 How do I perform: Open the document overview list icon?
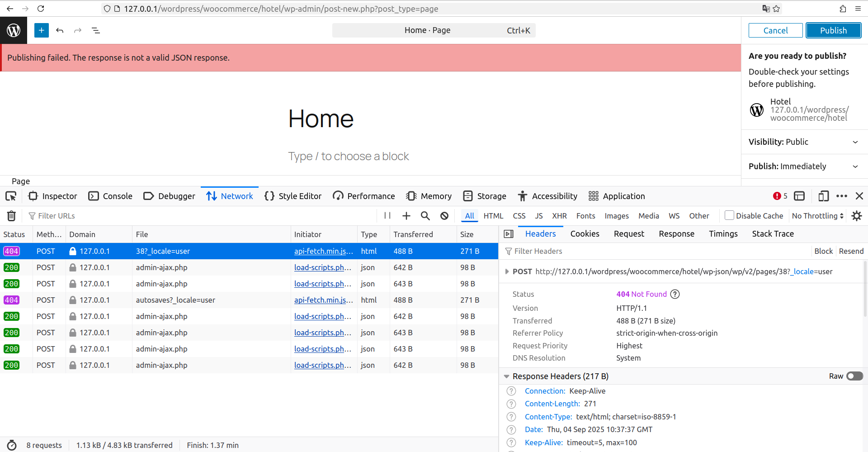pos(96,30)
